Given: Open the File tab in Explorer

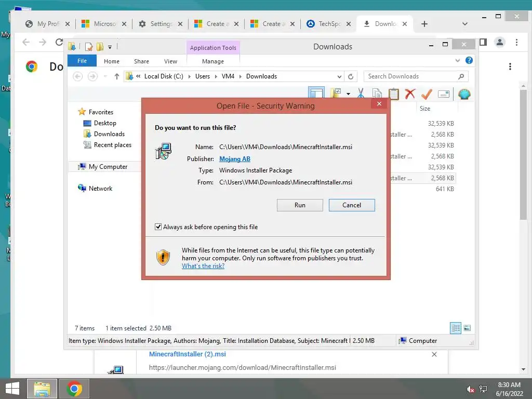Looking at the screenshot, I should point(82,61).
